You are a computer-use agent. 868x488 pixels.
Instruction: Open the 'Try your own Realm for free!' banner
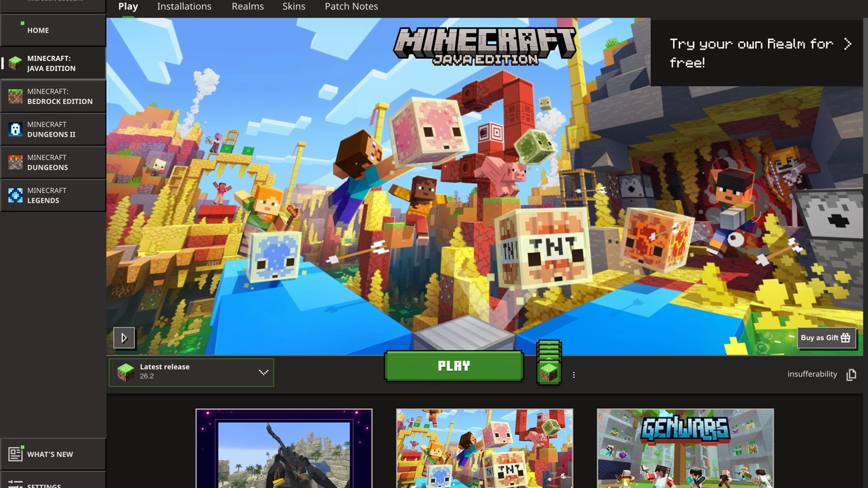[756, 53]
